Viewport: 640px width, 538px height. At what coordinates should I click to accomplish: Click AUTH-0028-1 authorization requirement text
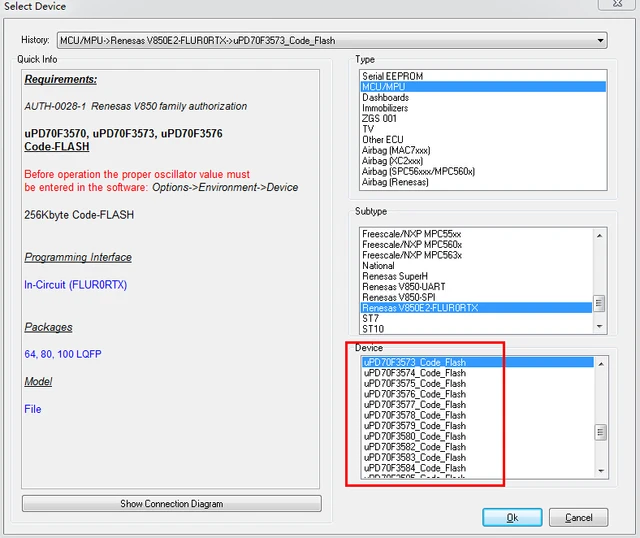click(x=136, y=106)
